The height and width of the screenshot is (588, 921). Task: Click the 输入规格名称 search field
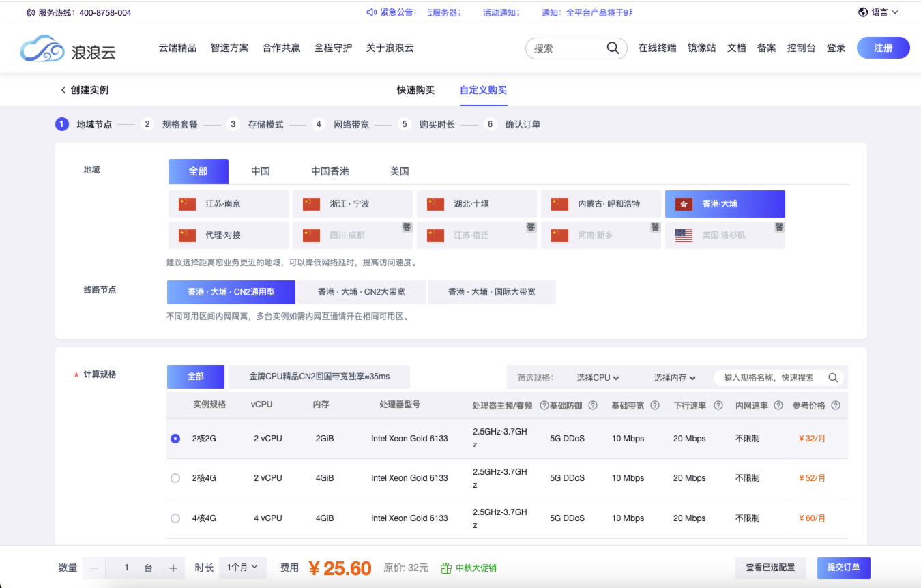pyautogui.click(x=769, y=377)
